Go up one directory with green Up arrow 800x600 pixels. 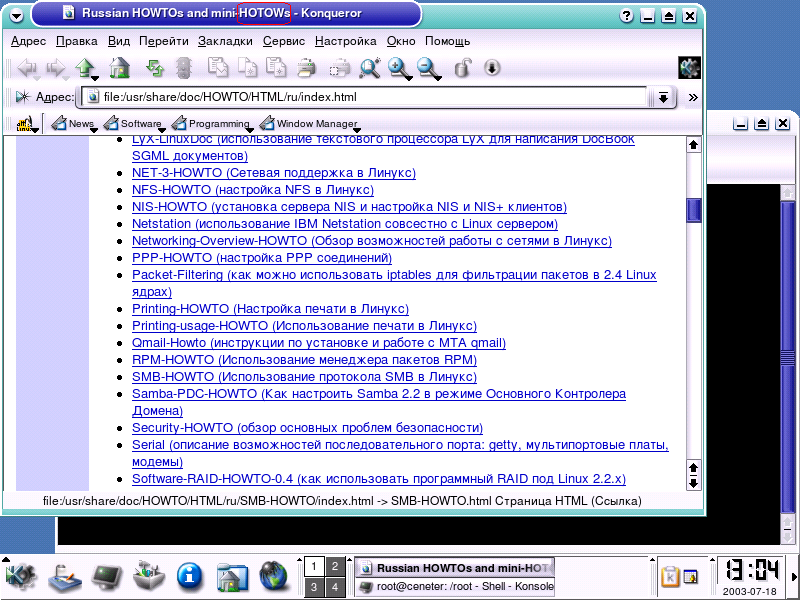85,68
